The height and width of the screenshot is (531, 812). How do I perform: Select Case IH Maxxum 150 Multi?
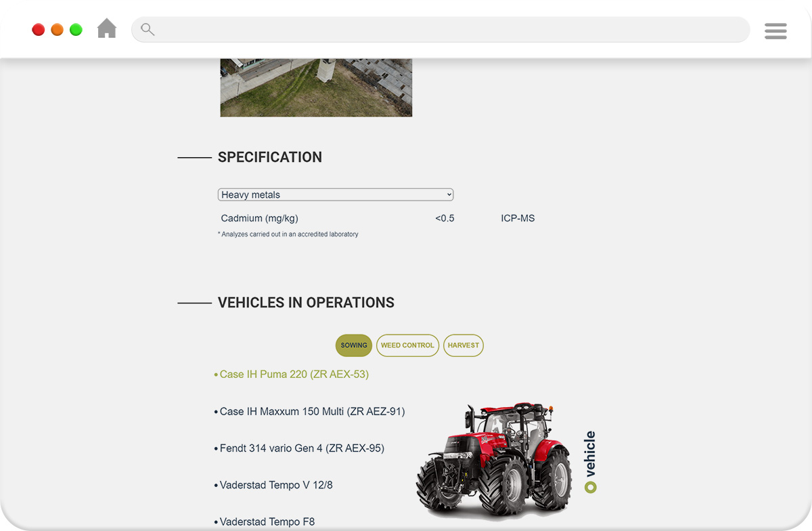tap(312, 411)
